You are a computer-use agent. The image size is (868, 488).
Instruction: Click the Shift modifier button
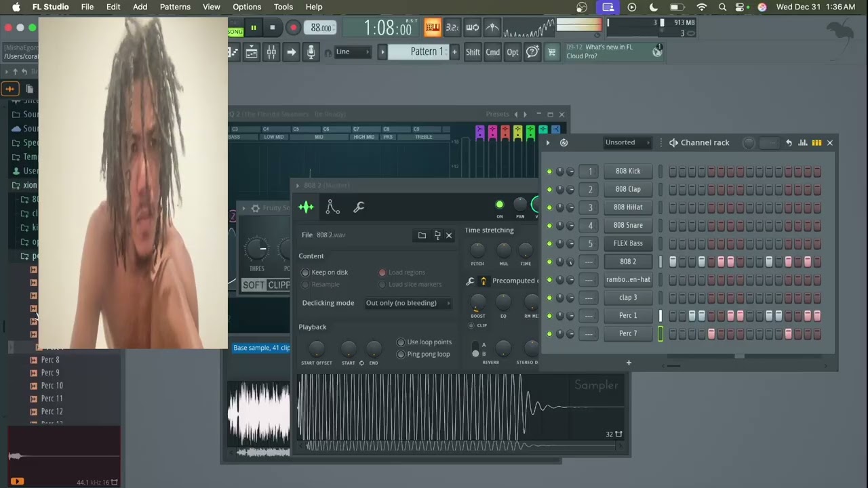click(x=473, y=52)
